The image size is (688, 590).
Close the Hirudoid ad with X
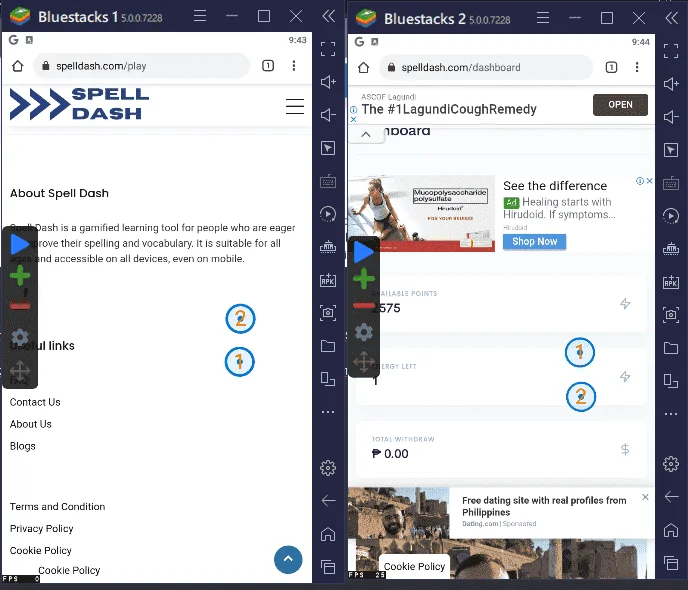pos(649,181)
